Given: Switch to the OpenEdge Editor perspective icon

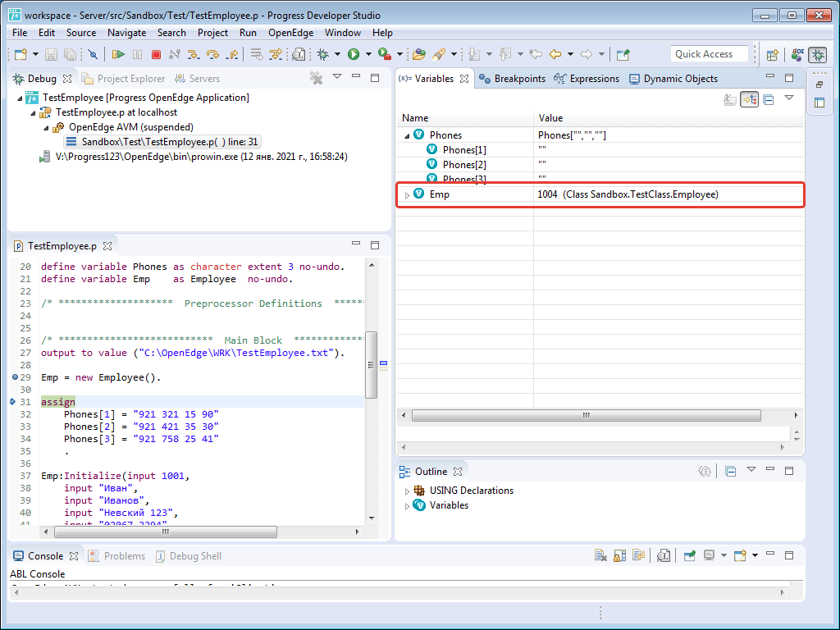Looking at the screenshot, I should click(797, 54).
